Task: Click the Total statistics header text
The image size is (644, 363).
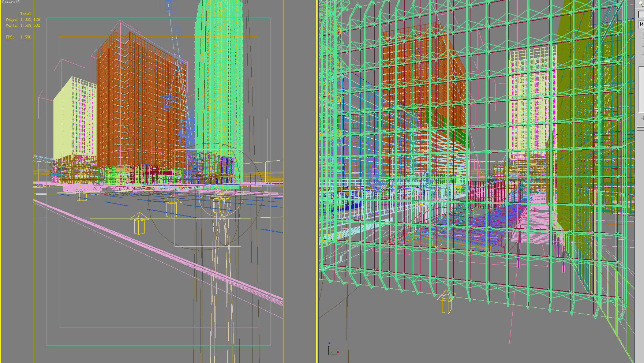Action: point(26,14)
